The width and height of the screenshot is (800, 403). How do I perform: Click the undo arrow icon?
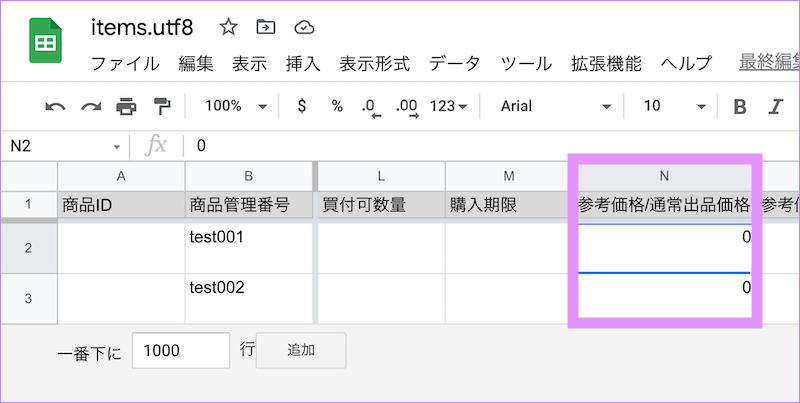pos(56,106)
